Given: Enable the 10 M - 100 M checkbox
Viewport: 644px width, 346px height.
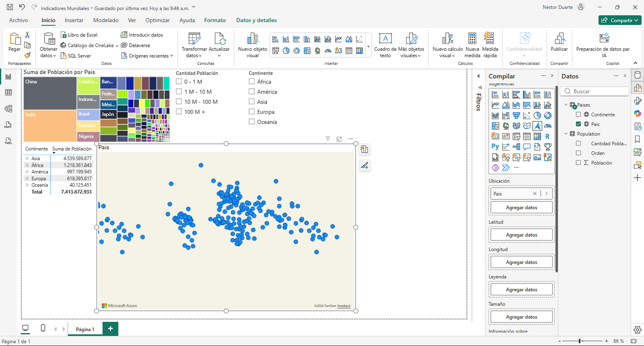Looking at the screenshot, I should point(179,102).
